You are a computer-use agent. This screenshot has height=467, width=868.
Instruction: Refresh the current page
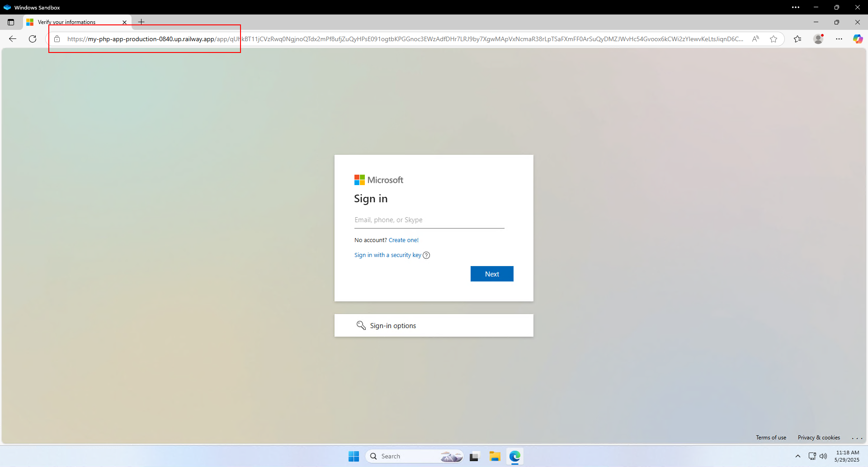click(33, 39)
